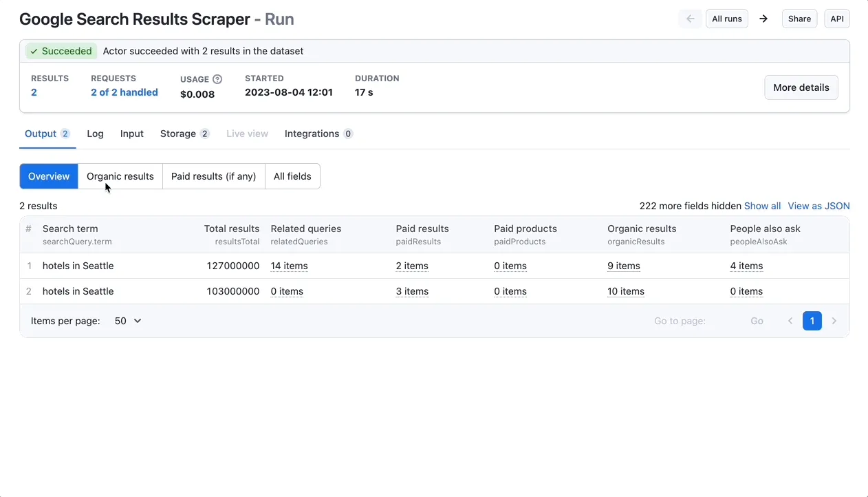Viewport: 868px width, 497px height.
Task: Click the results count link 2
Action: point(34,92)
